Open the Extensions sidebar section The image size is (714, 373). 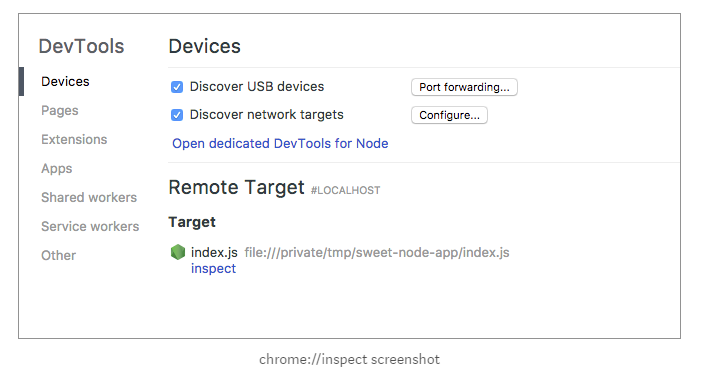[74, 139]
